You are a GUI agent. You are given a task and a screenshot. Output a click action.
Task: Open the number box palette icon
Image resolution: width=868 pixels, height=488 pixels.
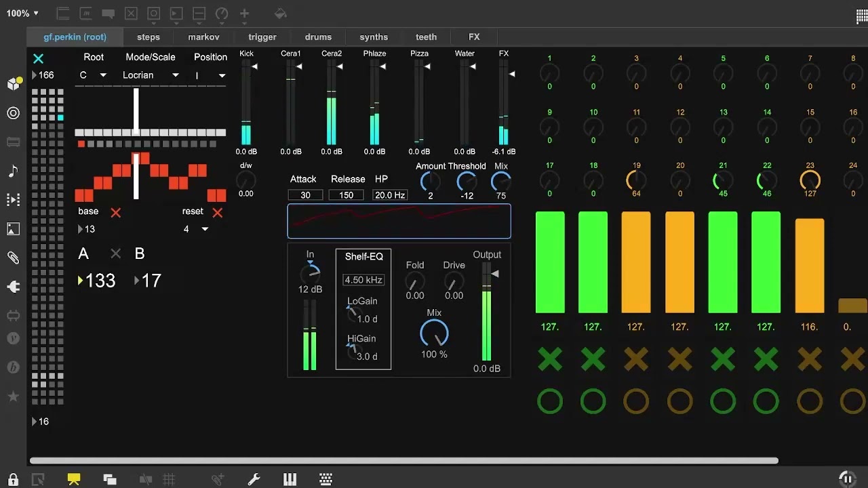pos(176,14)
